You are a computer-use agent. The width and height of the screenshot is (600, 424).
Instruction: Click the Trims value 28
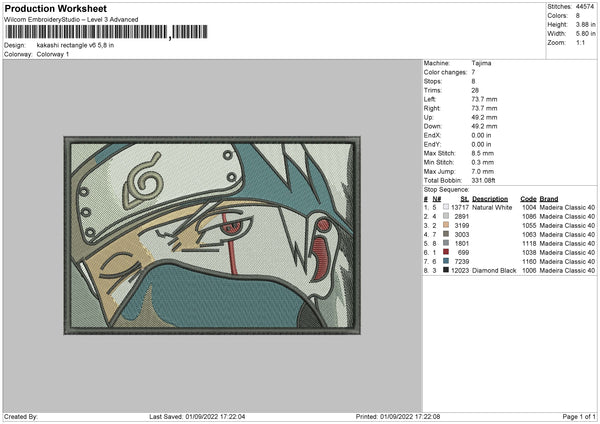(x=475, y=90)
